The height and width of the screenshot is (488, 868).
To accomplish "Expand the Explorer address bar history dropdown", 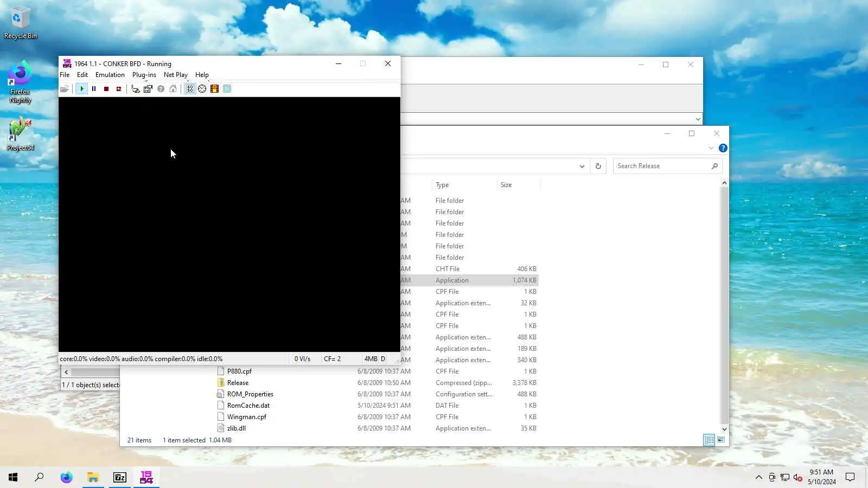I will click(x=582, y=166).
